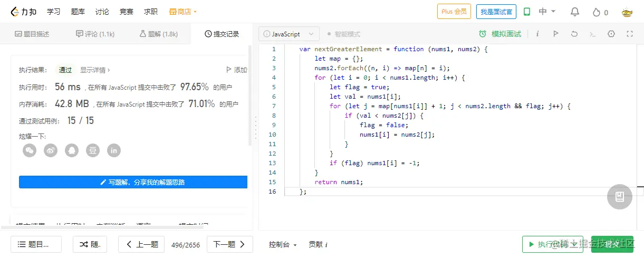
Task: Share result via Weibo icon
Action: tap(51, 150)
